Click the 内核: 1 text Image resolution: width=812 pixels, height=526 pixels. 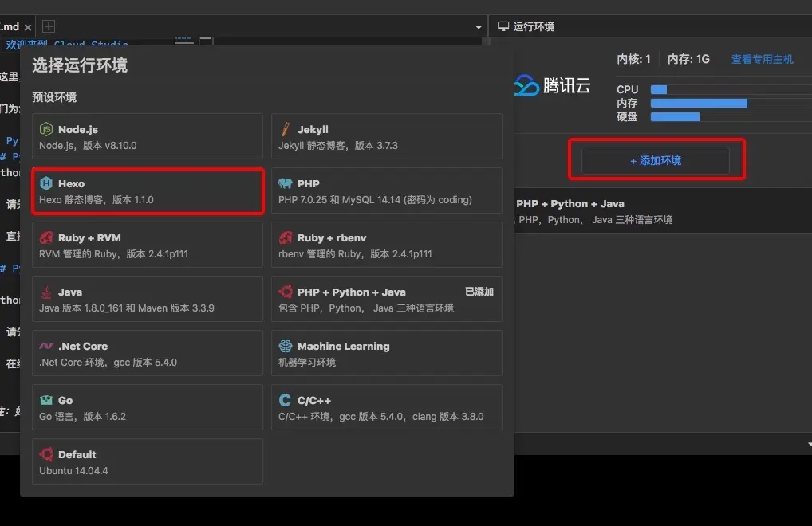(x=633, y=59)
